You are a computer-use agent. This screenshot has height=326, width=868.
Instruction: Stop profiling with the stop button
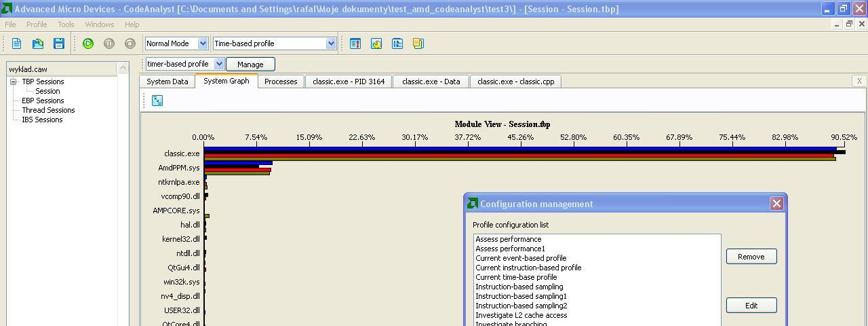[x=130, y=43]
